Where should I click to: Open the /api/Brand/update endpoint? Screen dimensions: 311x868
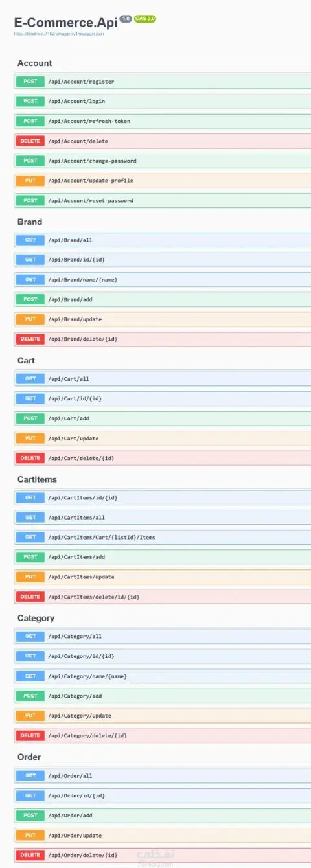(163, 319)
